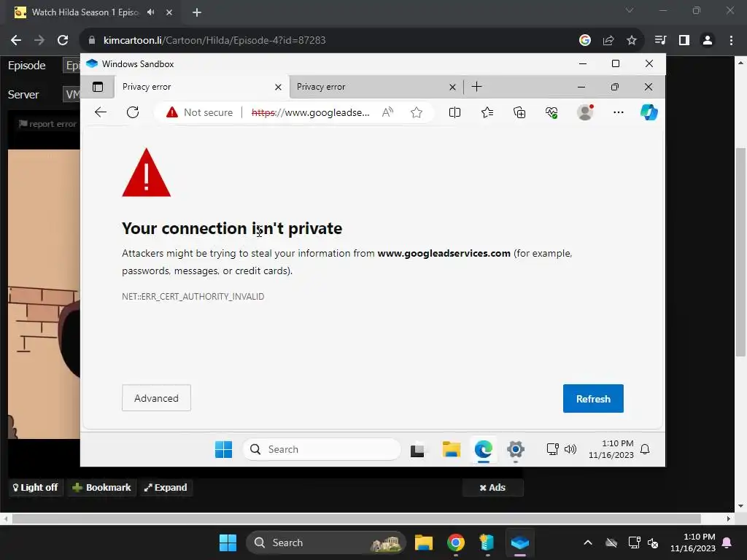
Task: Open Chrome from the host taskbar
Action: 456,542
